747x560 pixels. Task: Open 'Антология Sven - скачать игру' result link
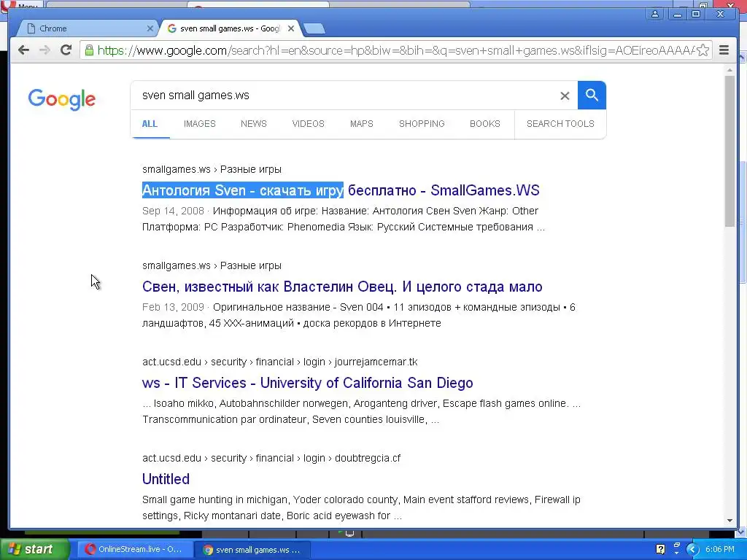341,190
